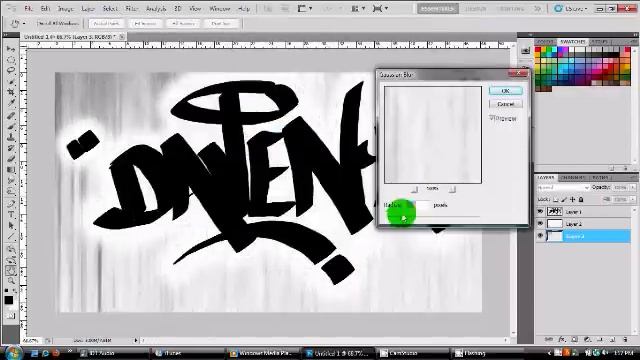
Task: Open the CS Live dropdown
Action: 571,9
